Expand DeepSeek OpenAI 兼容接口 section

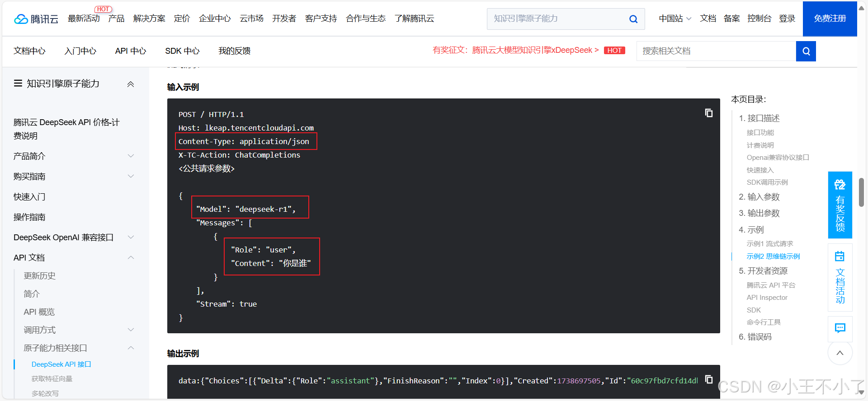pyautogui.click(x=131, y=237)
